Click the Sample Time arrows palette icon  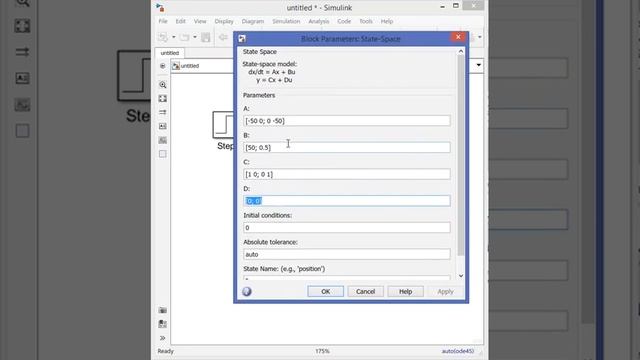(162, 112)
